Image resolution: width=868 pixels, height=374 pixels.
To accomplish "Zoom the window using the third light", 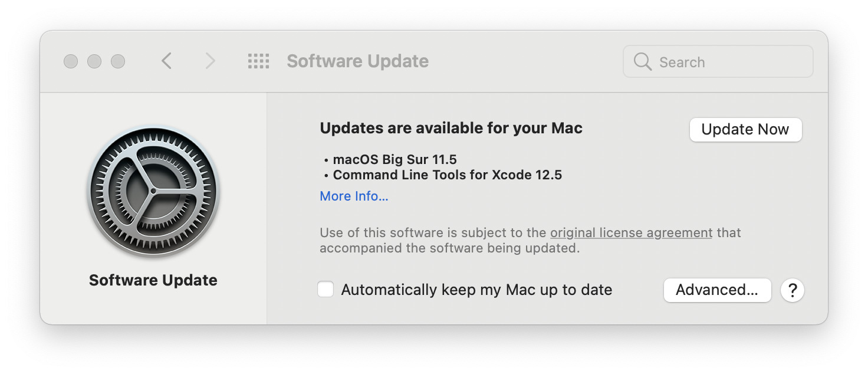I will coord(118,61).
